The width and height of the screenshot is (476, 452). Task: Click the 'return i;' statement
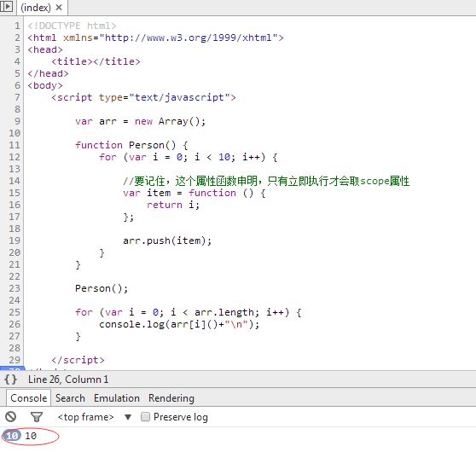coord(173,205)
